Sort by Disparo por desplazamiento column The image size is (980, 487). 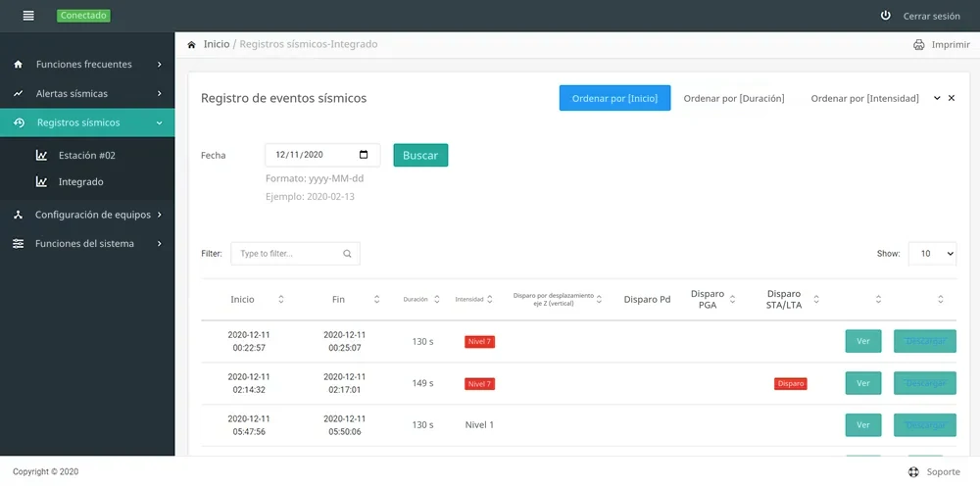[x=599, y=300]
